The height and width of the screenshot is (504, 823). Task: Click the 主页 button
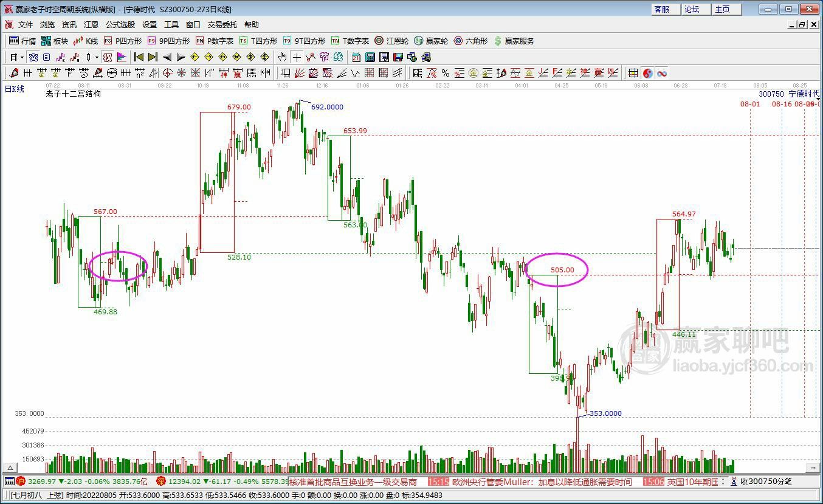(x=727, y=9)
